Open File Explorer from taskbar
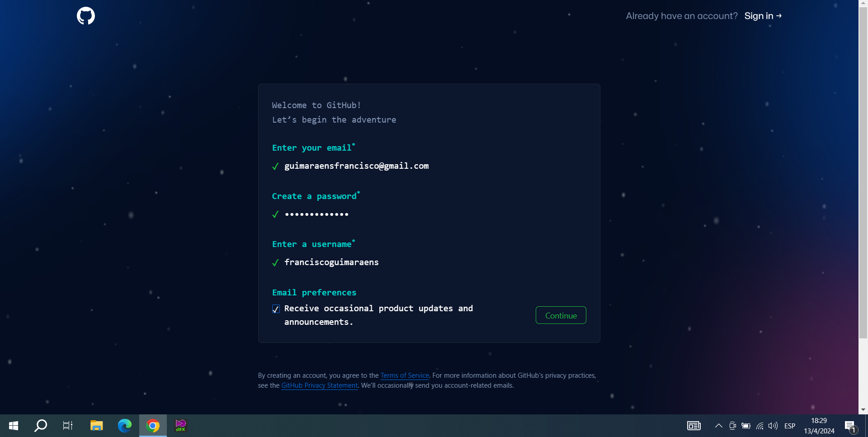Viewport: 868px width, 437px height. [x=96, y=426]
